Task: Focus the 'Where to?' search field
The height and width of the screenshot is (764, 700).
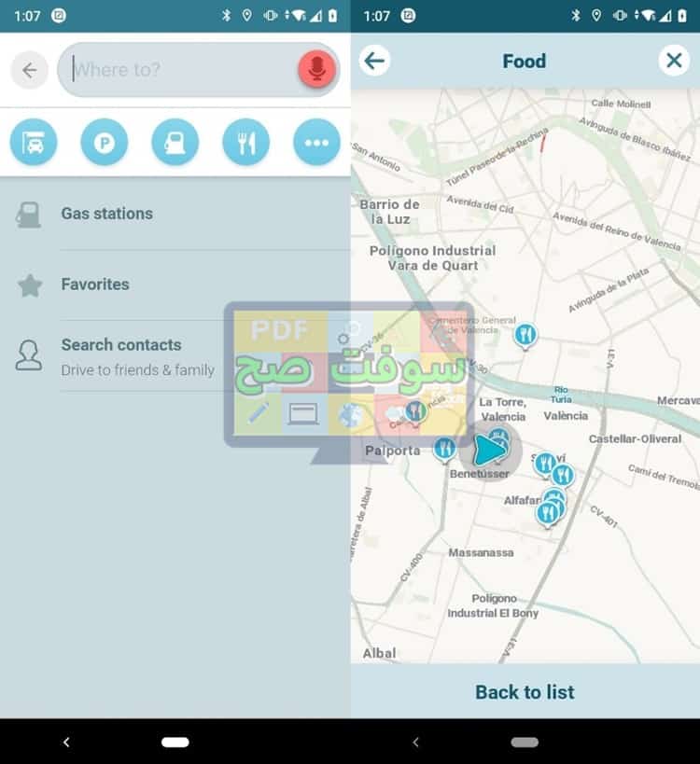Action: pos(199,70)
